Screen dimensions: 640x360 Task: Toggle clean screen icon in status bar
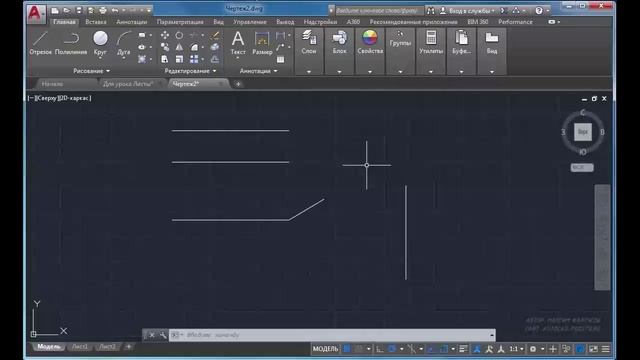click(x=593, y=349)
